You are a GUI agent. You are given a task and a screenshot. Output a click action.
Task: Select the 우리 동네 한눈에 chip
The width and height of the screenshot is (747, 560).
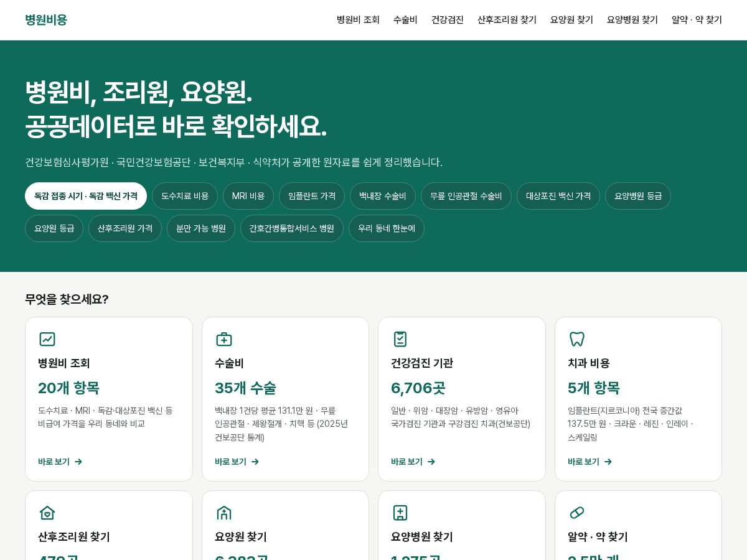(387, 228)
